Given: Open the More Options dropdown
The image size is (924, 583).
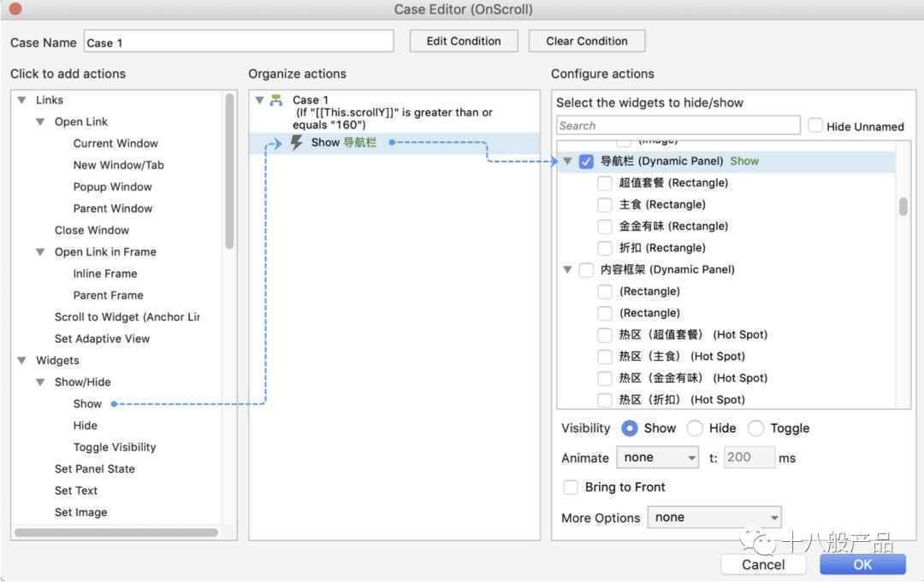Looking at the screenshot, I should (x=714, y=518).
